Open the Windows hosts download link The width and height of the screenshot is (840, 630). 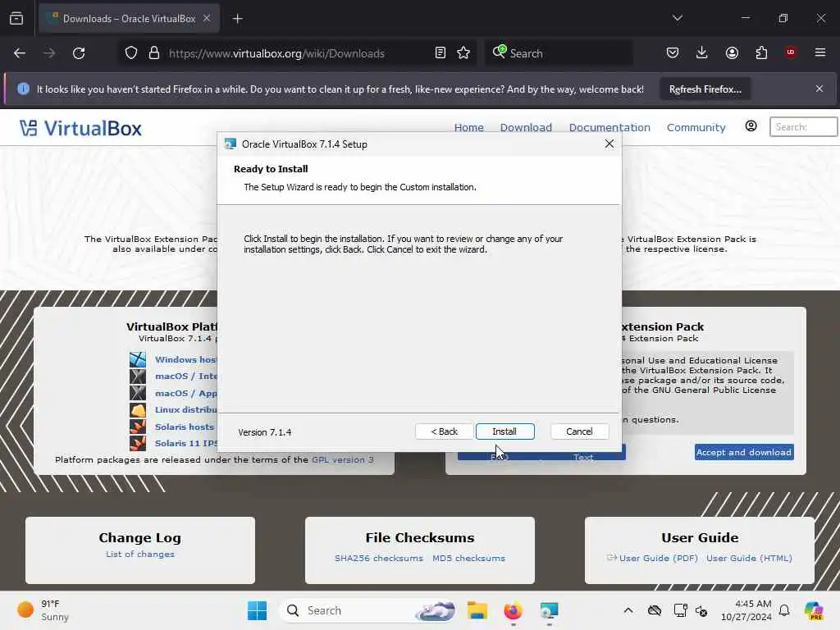tap(185, 359)
